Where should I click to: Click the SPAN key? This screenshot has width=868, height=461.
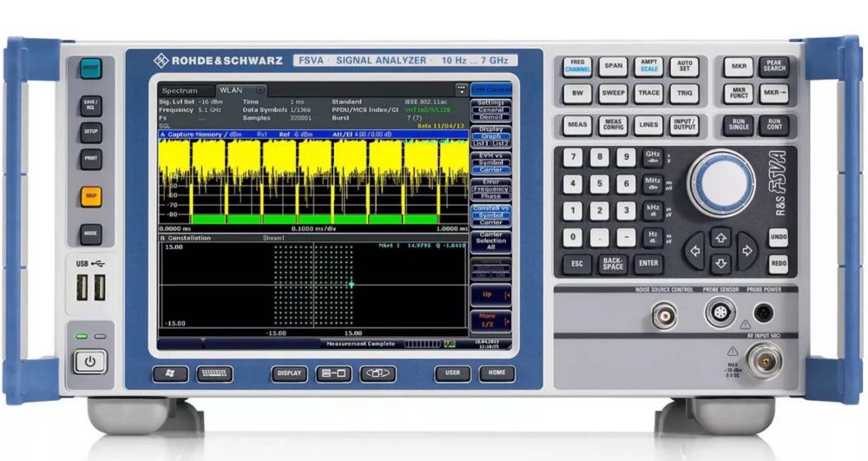point(614,66)
